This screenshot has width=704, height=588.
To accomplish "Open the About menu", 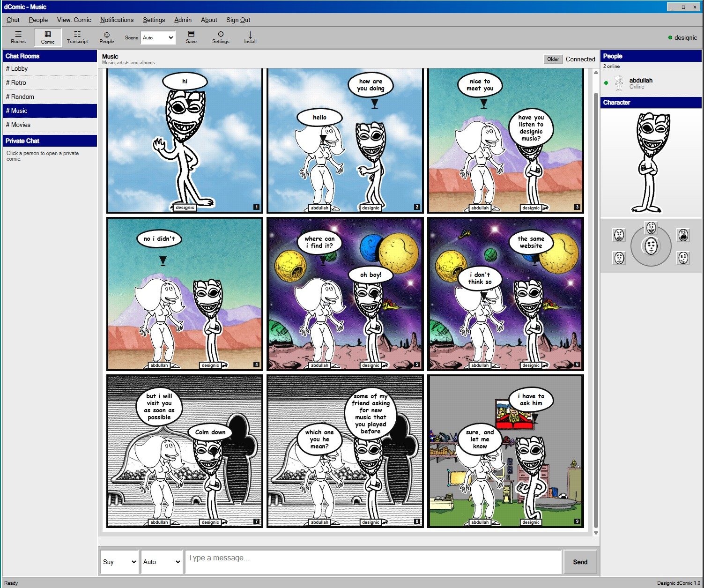I will coord(209,20).
